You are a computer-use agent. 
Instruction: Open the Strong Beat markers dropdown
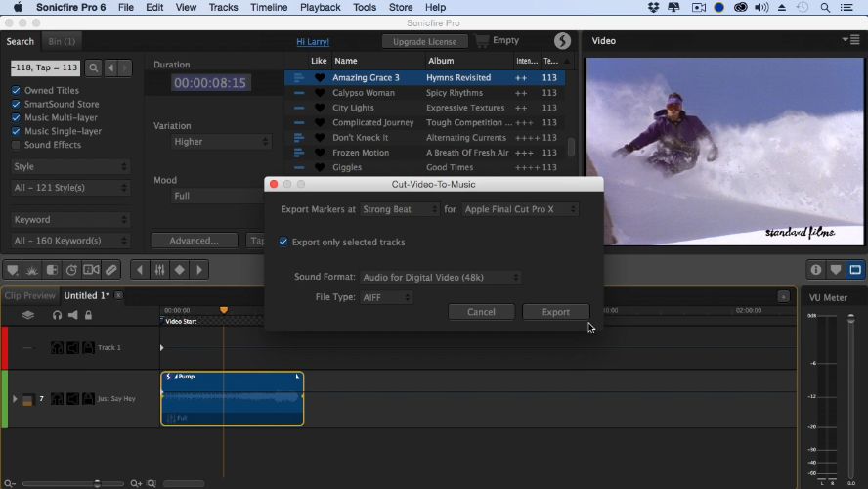click(401, 209)
